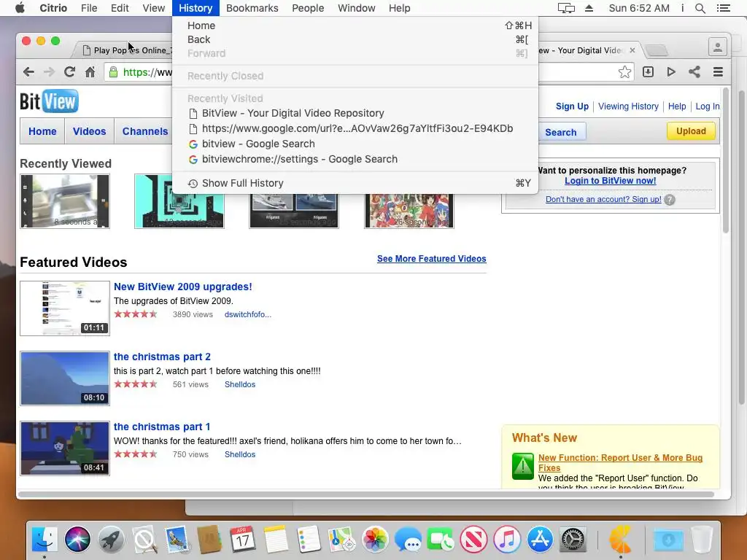Switch to Play Pop's Online tab
Image resolution: width=747 pixels, height=560 pixels.
coord(126,50)
